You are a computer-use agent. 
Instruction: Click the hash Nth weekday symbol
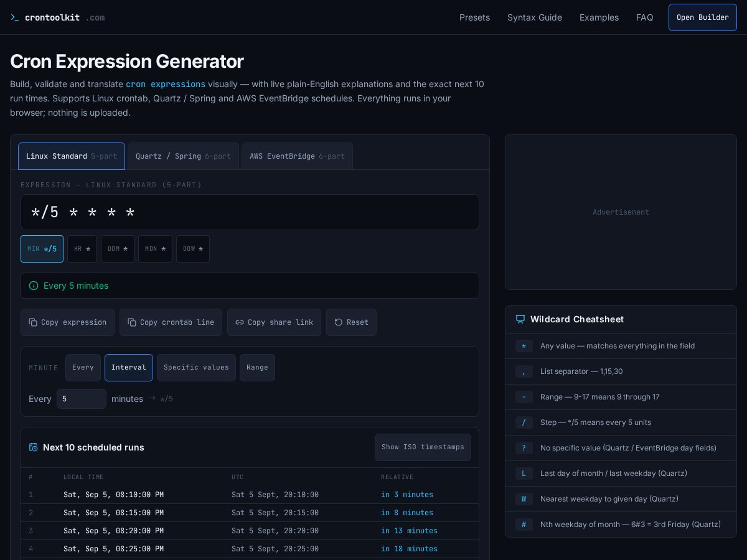[524, 525]
